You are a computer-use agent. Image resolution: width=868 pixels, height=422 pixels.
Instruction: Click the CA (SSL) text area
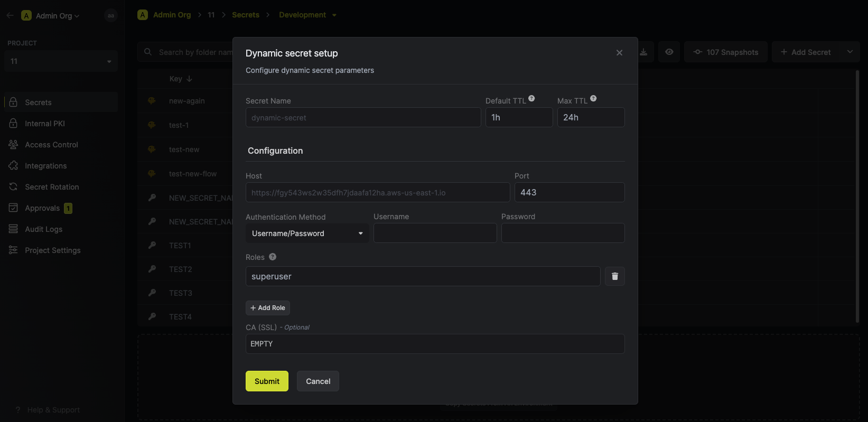[435, 344]
